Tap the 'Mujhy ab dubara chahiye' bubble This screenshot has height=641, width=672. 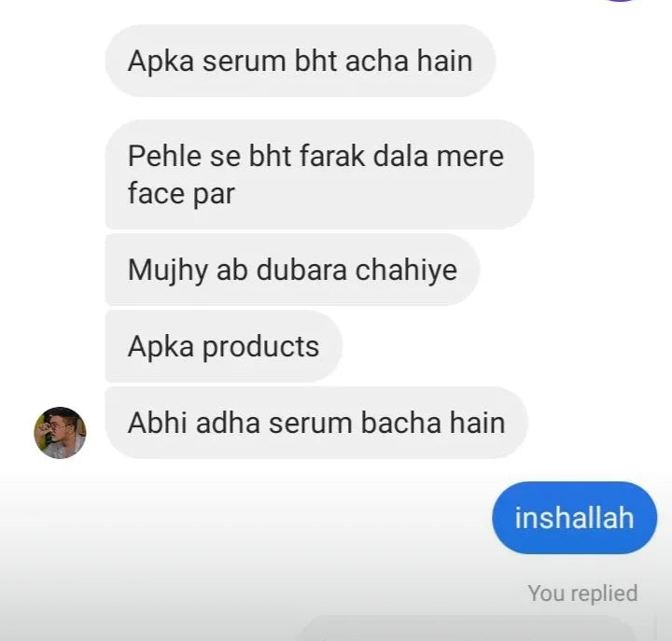(292, 270)
